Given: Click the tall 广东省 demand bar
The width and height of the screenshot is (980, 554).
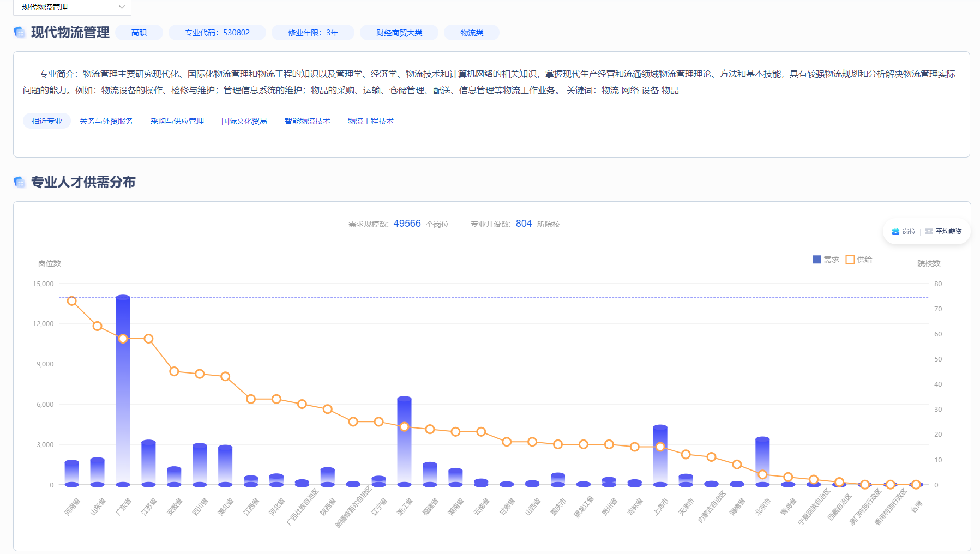Looking at the screenshot, I should (x=123, y=390).
